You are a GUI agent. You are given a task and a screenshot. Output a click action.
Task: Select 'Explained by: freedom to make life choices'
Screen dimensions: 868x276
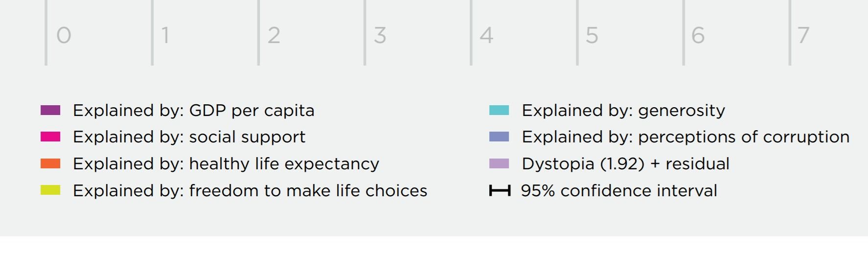click(250, 190)
